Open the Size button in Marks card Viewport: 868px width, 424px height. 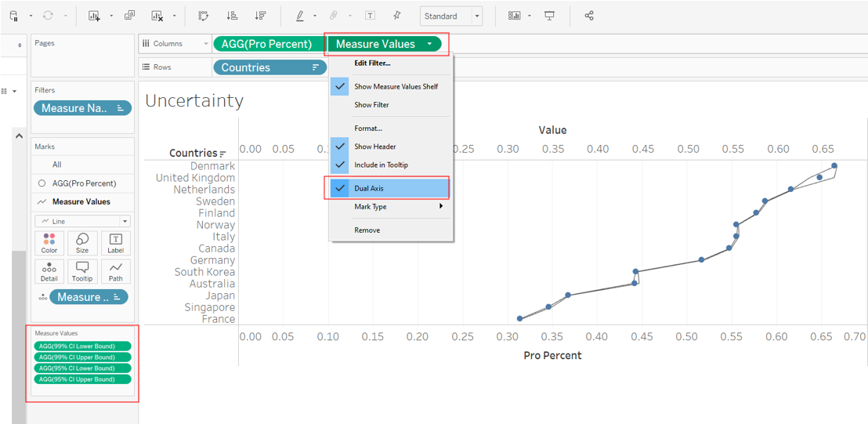pyautogui.click(x=82, y=243)
